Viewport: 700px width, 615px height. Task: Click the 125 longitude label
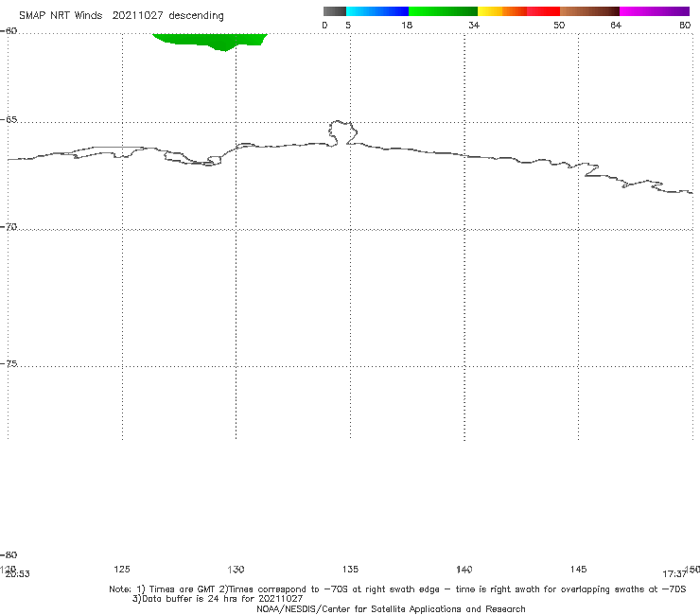[x=122, y=569]
